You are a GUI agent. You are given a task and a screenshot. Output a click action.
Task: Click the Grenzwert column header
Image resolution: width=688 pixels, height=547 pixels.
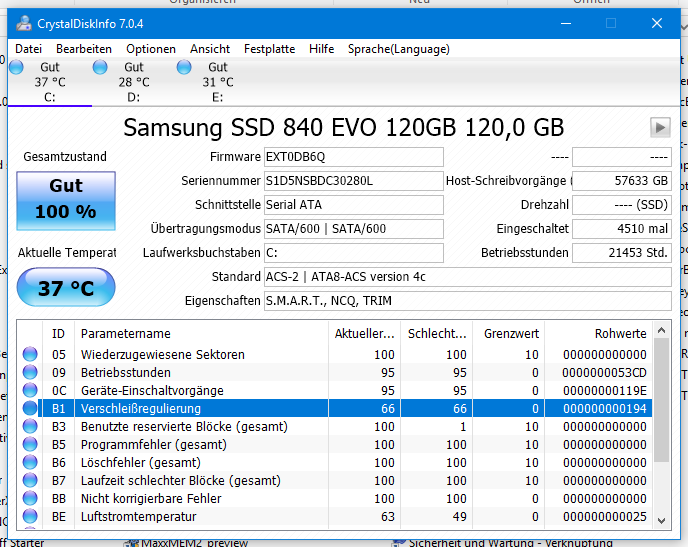509,333
